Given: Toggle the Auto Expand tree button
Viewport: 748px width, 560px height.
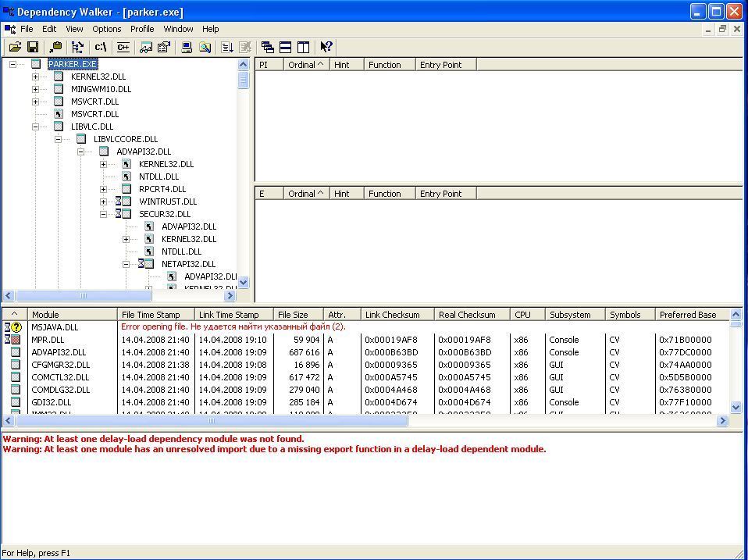Looking at the screenshot, I should click(x=77, y=48).
